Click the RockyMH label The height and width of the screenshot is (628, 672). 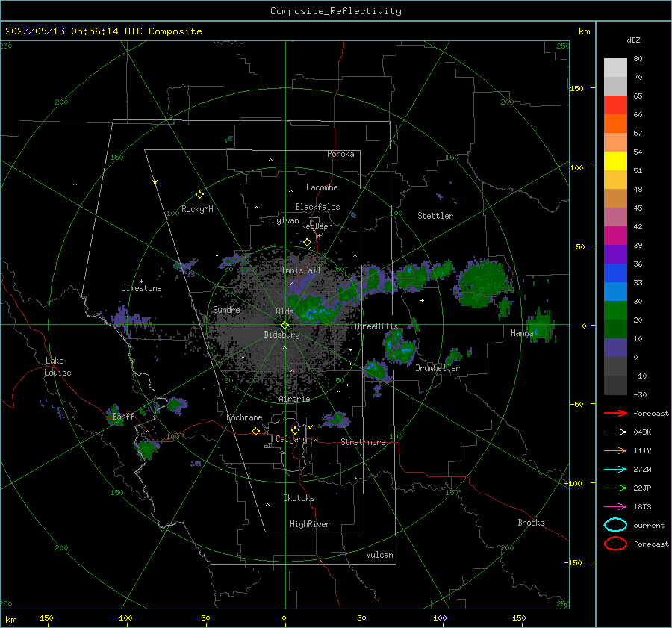tap(197, 209)
